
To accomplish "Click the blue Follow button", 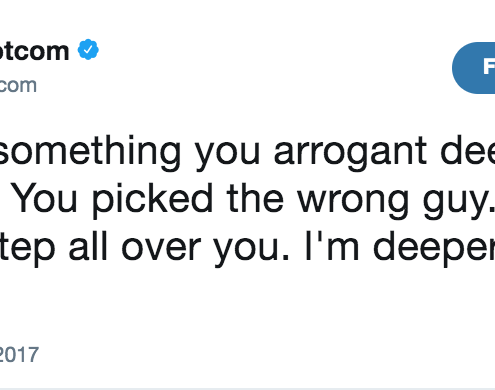I will pyautogui.click(x=474, y=68).
